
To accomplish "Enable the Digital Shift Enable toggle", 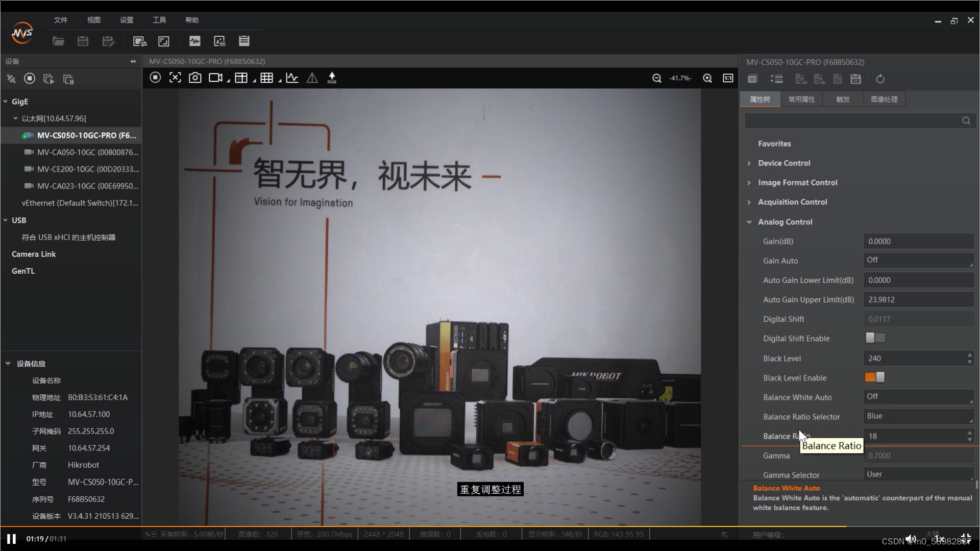I will pyautogui.click(x=875, y=338).
